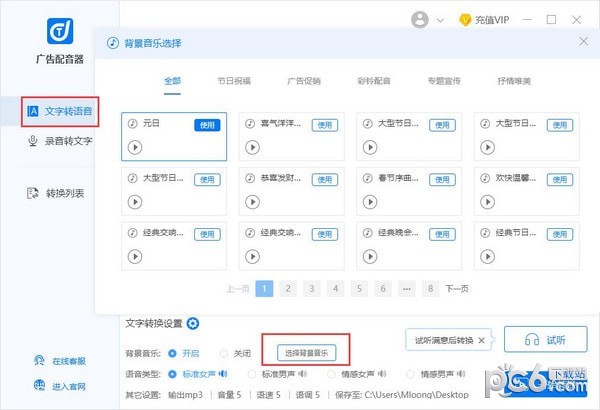Image resolution: width=600 pixels, height=410 pixels.
Task: Use the 元日 track as background music
Action: pyautogui.click(x=207, y=125)
